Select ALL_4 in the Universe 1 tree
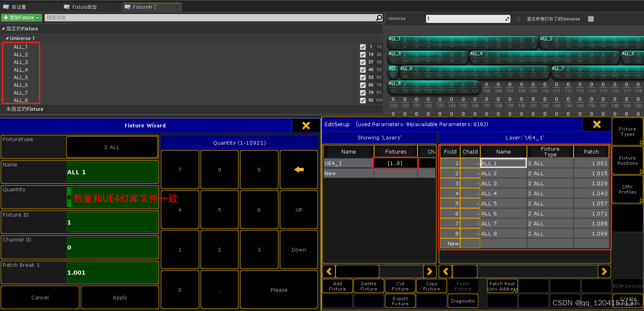This screenshot has height=311, width=644. pos(21,70)
